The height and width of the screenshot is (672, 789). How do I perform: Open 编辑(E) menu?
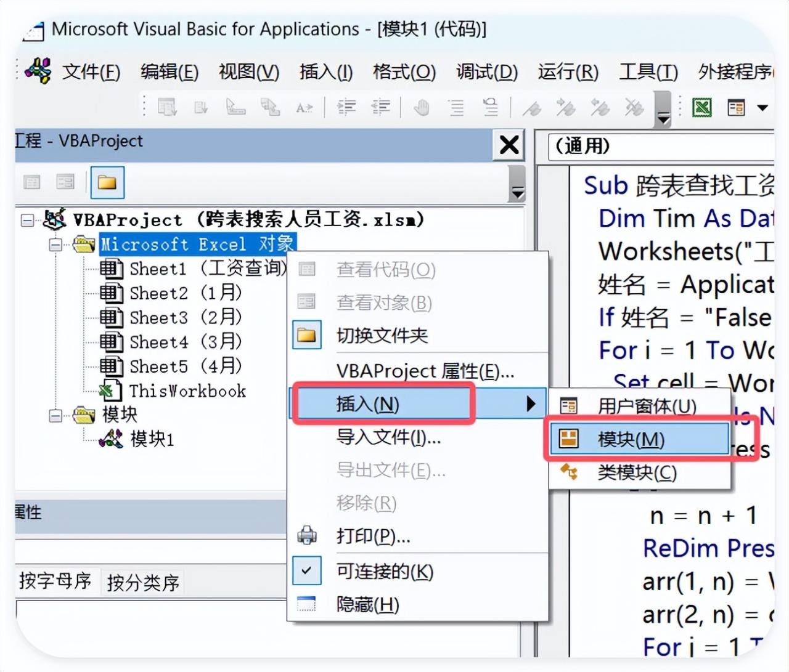(170, 72)
